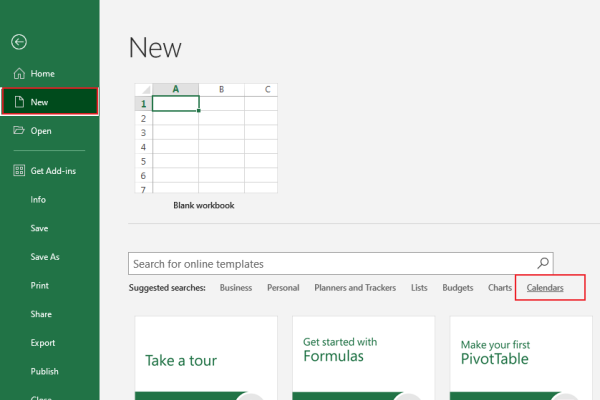This screenshot has width=600, height=400.
Task: Open the Blank workbook template
Action: pyautogui.click(x=204, y=140)
